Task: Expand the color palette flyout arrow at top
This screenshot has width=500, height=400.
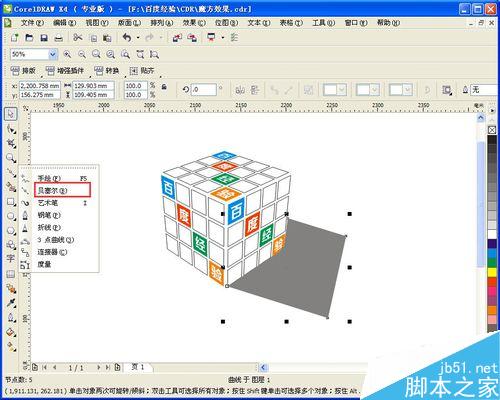Action: click(x=492, y=110)
